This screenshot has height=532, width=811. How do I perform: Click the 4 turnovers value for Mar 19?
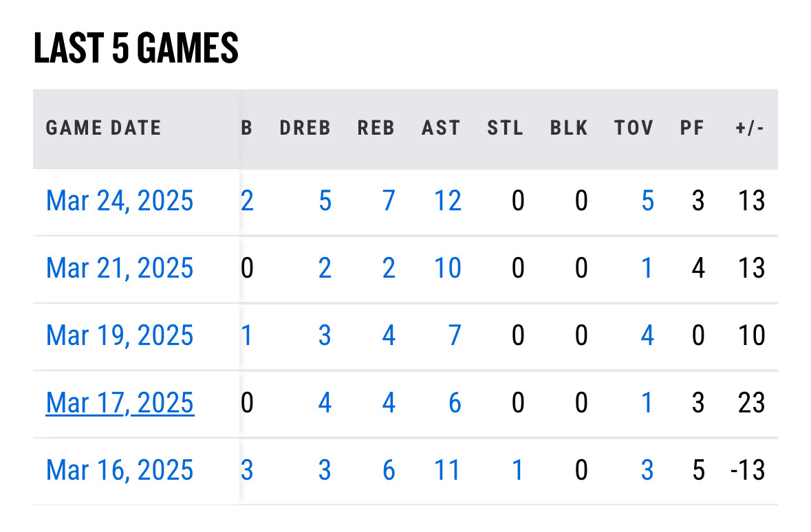coord(647,335)
